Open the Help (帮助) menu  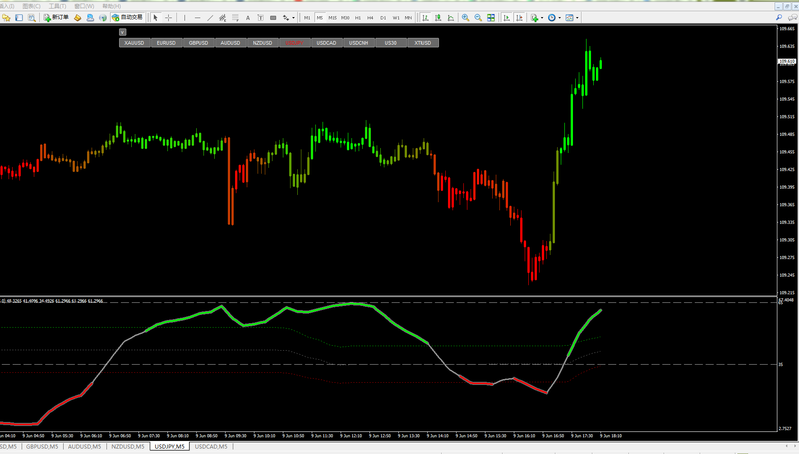pyautogui.click(x=112, y=6)
